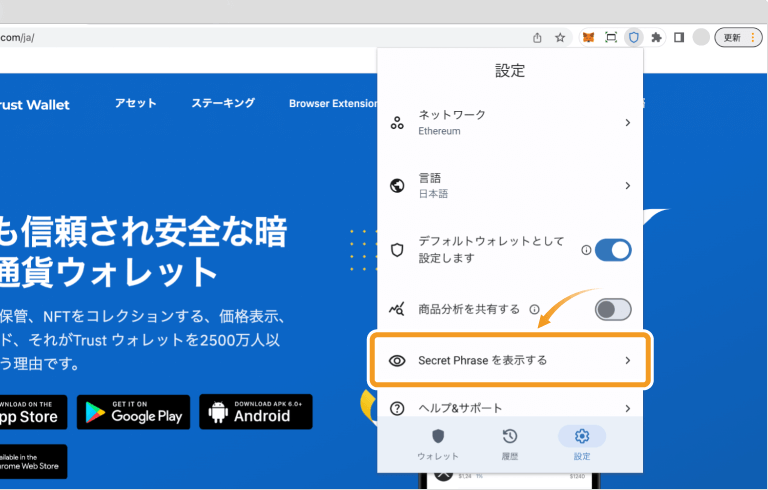Click the analytics chart icon
Viewport: 768px width, 490px height.
tap(397, 309)
